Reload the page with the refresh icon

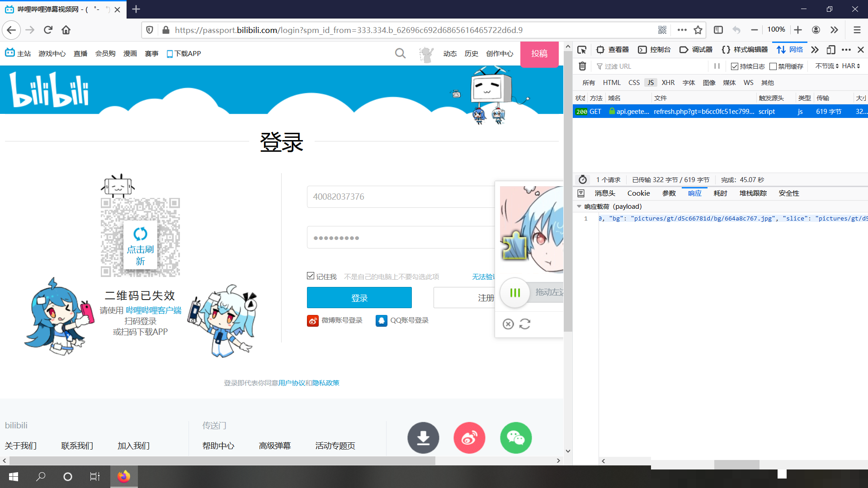(48, 30)
